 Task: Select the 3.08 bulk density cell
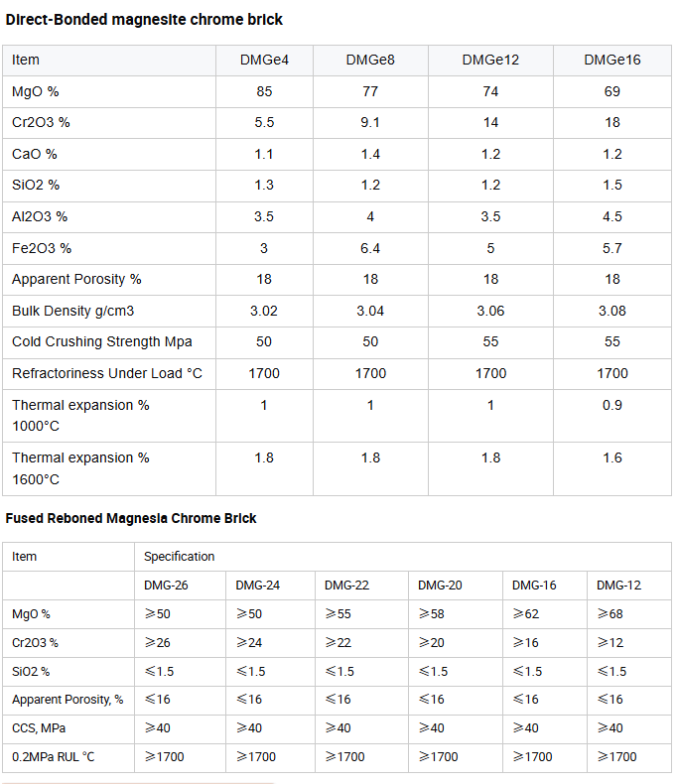[x=612, y=311]
